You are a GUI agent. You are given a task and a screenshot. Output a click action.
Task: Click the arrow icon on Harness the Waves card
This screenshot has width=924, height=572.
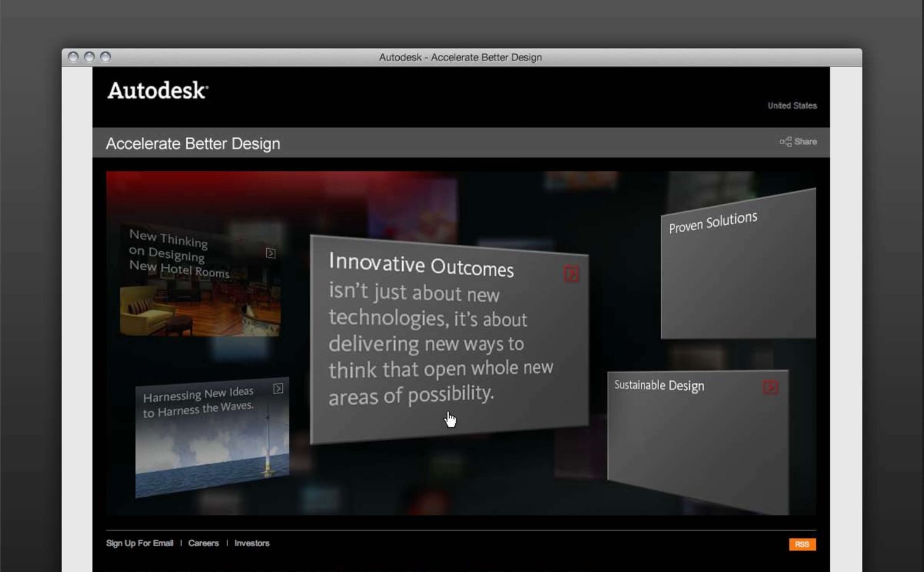[278, 389]
